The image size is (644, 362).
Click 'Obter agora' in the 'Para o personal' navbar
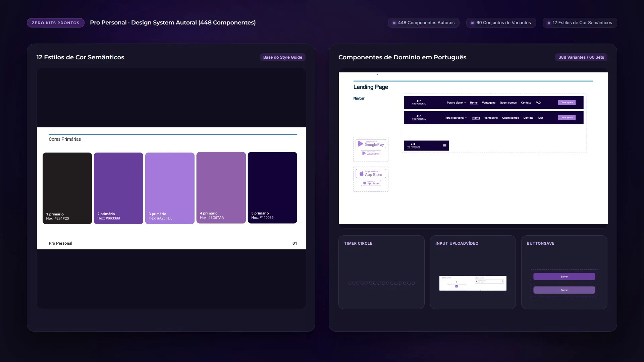[x=567, y=118]
